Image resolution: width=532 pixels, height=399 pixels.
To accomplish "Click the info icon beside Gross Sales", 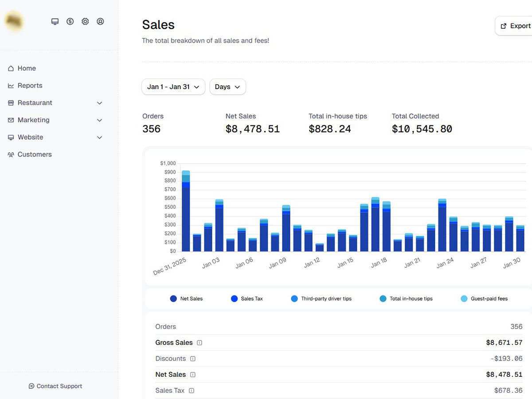I will (x=199, y=343).
